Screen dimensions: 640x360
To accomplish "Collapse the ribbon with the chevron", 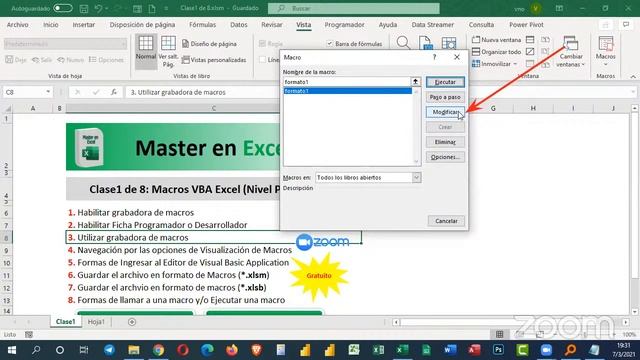I will point(633,76).
